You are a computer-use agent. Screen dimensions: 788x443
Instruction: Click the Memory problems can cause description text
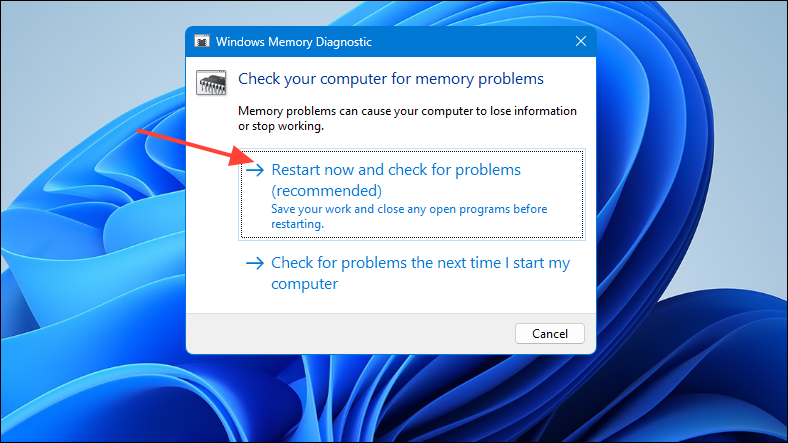coord(407,118)
